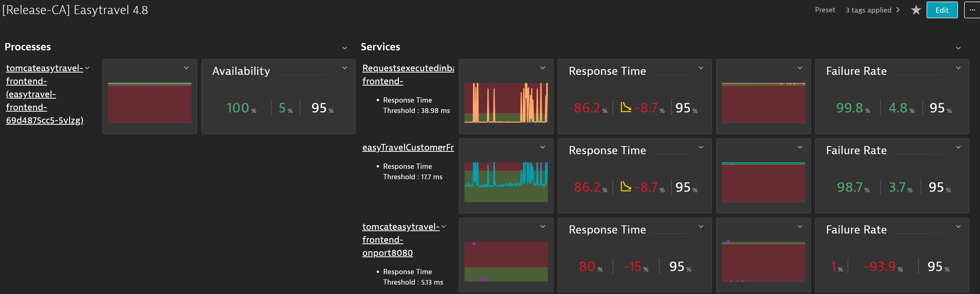
Task: Favorite this dashboard with the star icon
Action: (x=916, y=10)
